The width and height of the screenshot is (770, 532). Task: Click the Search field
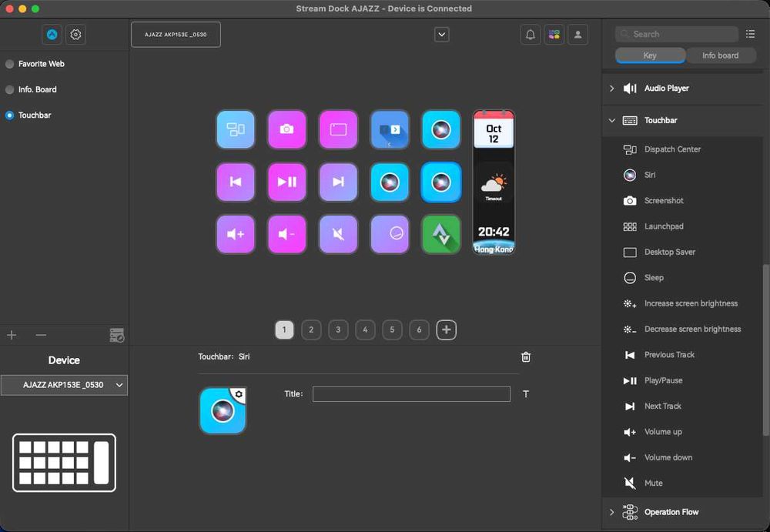pyautogui.click(x=677, y=34)
